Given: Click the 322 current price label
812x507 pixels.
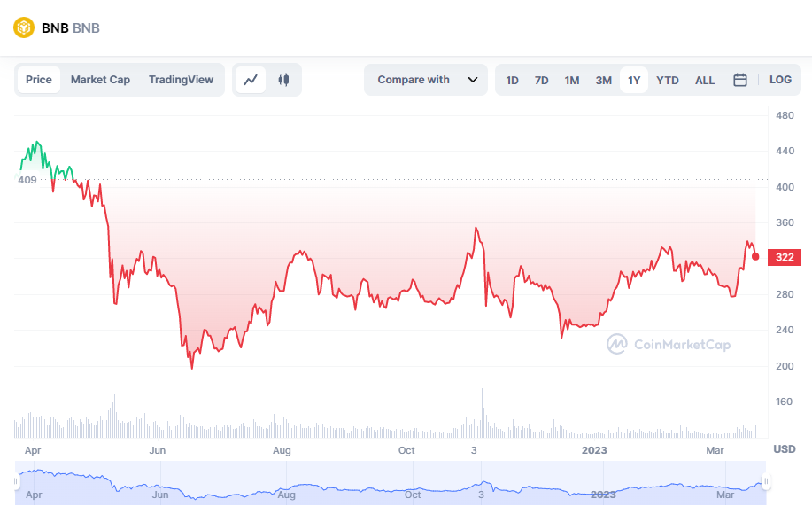Looking at the screenshot, I should click(x=785, y=258).
